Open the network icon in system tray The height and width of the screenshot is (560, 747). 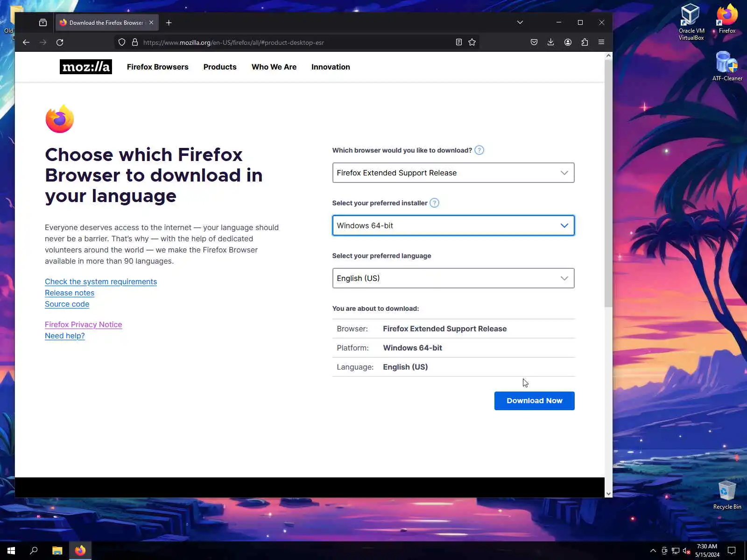pyautogui.click(x=675, y=551)
